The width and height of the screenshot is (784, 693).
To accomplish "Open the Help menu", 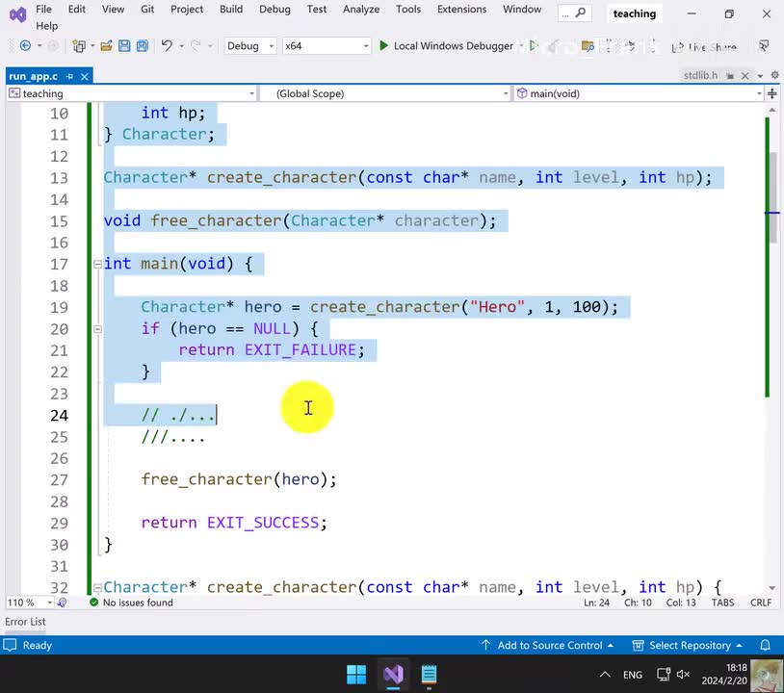I will 46,25.
